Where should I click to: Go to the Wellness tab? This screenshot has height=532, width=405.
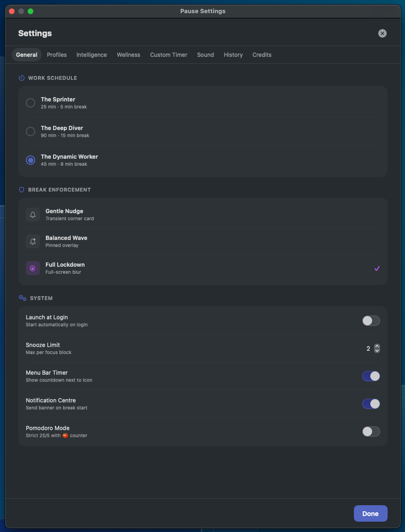click(x=129, y=54)
